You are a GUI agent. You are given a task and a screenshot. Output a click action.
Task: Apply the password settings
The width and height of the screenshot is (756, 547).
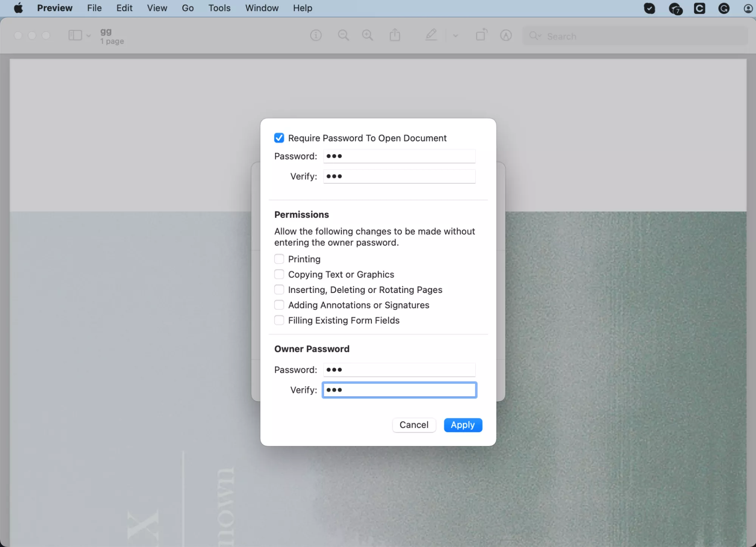pyautogui.click(x=463, y=425)
